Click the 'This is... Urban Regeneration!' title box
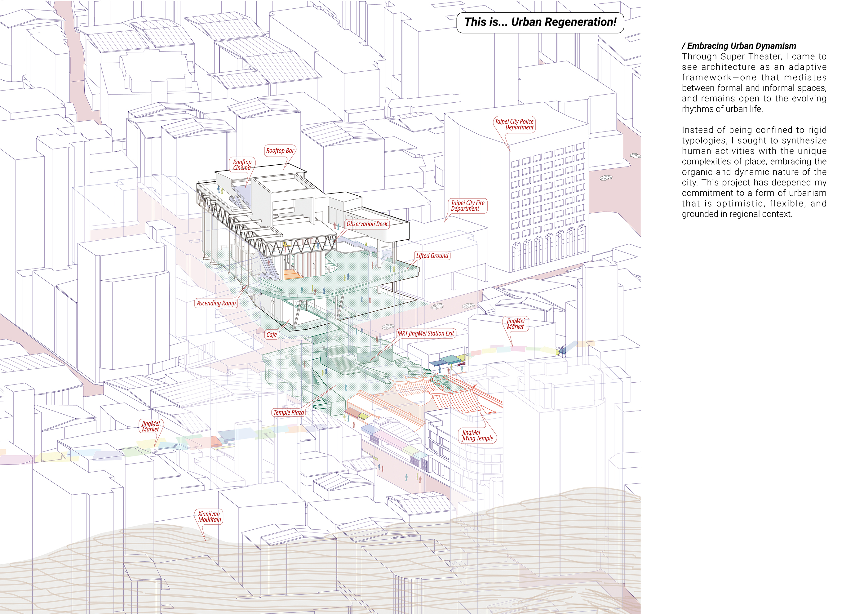 point(540,22)
